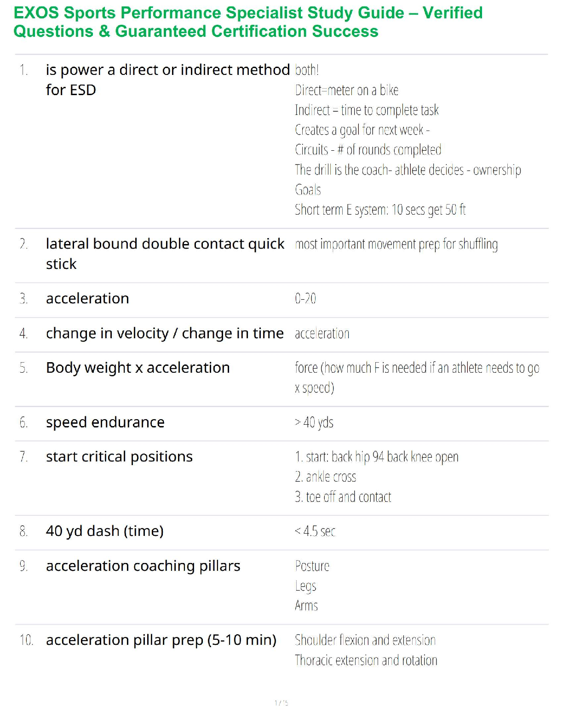Click the "2. ankle cross" answer line
The width and height of the screenshot is (563, 728).
[325, 477]
